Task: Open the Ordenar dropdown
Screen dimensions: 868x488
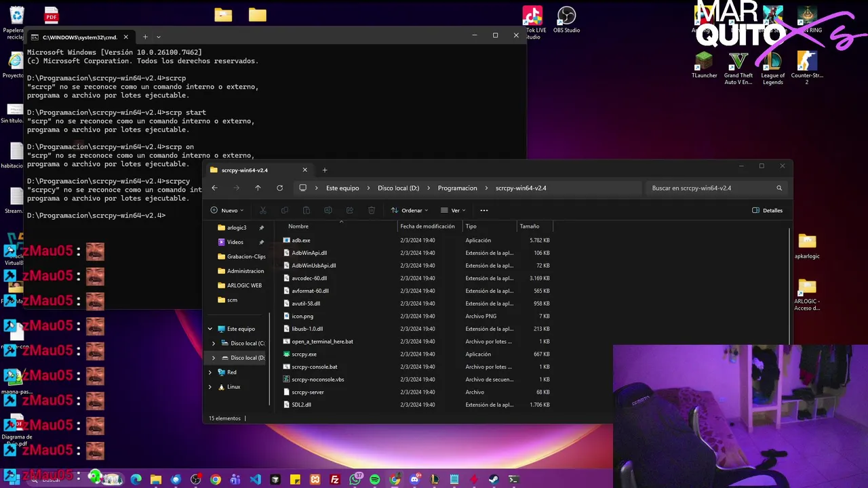Action: pyautogui.click(x=410, y=210)
